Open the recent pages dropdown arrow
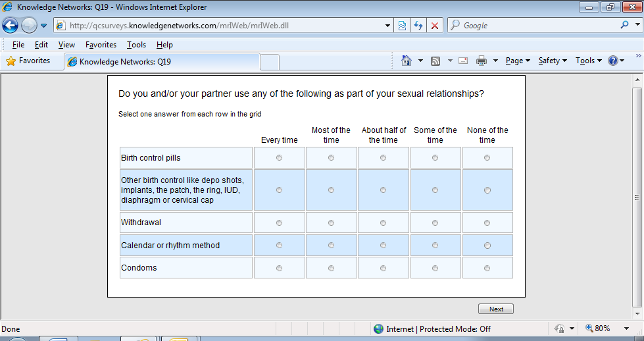Screen dimensions: 644x341 pos(43,26)
